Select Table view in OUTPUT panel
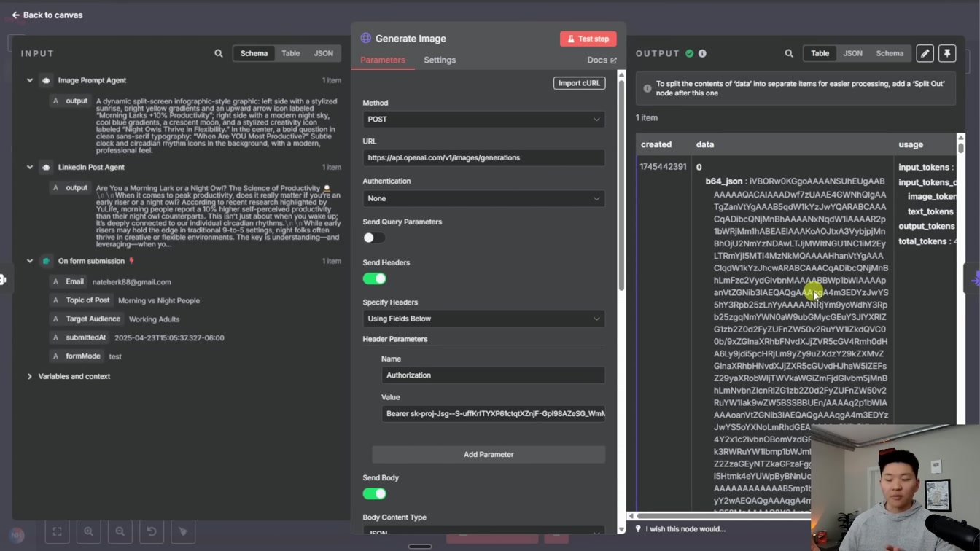This screenshot has height=551, width=980. pyautogui.click(x=820, y=53)
